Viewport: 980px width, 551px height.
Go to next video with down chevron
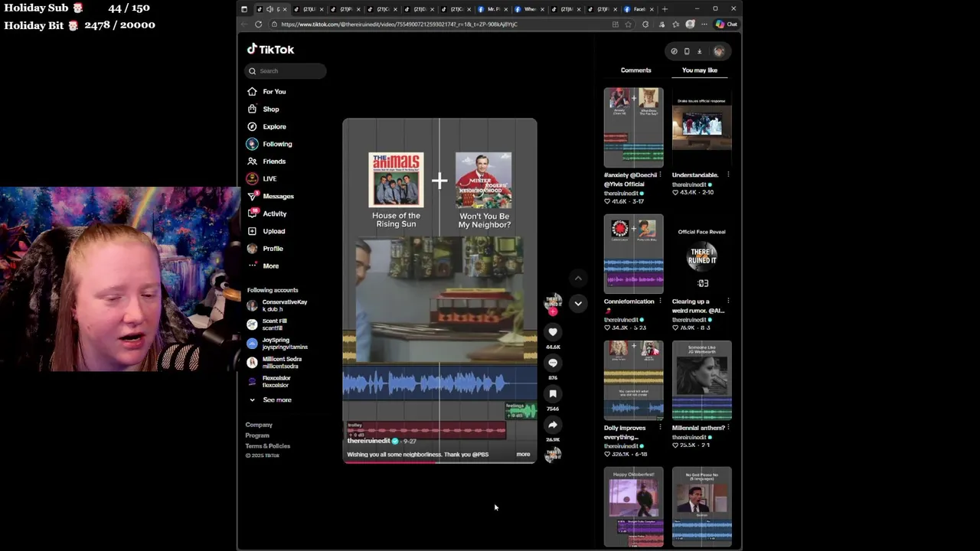[x=578, y=304]
